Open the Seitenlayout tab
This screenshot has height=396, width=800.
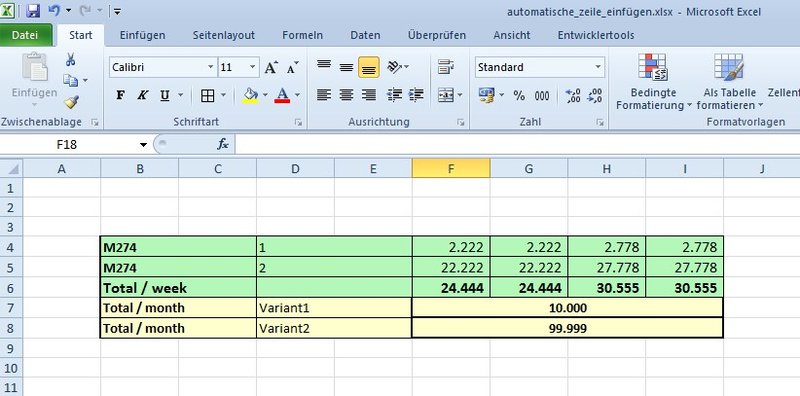coord(223,35)
